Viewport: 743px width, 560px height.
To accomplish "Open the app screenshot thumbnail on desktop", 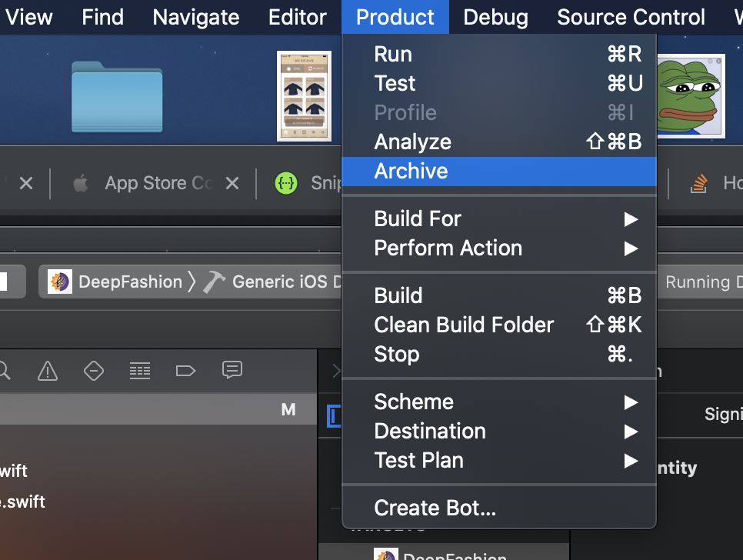I will pyautogui.click(x=305, y=96).
